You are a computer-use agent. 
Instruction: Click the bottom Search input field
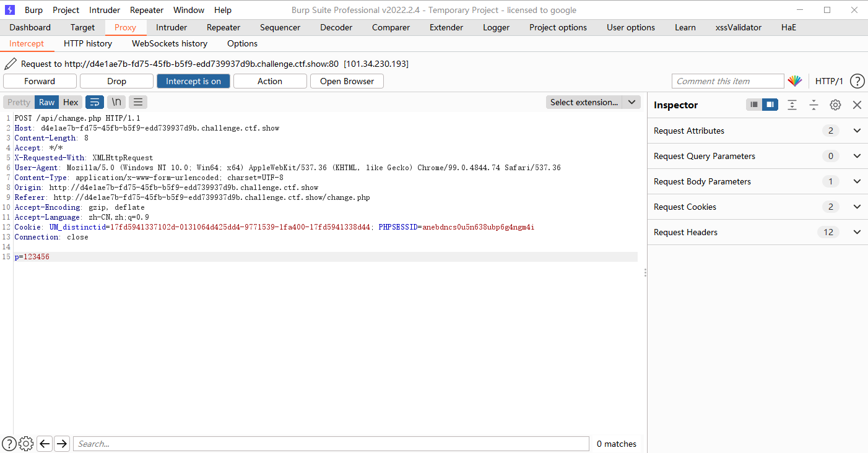[331, 444]
